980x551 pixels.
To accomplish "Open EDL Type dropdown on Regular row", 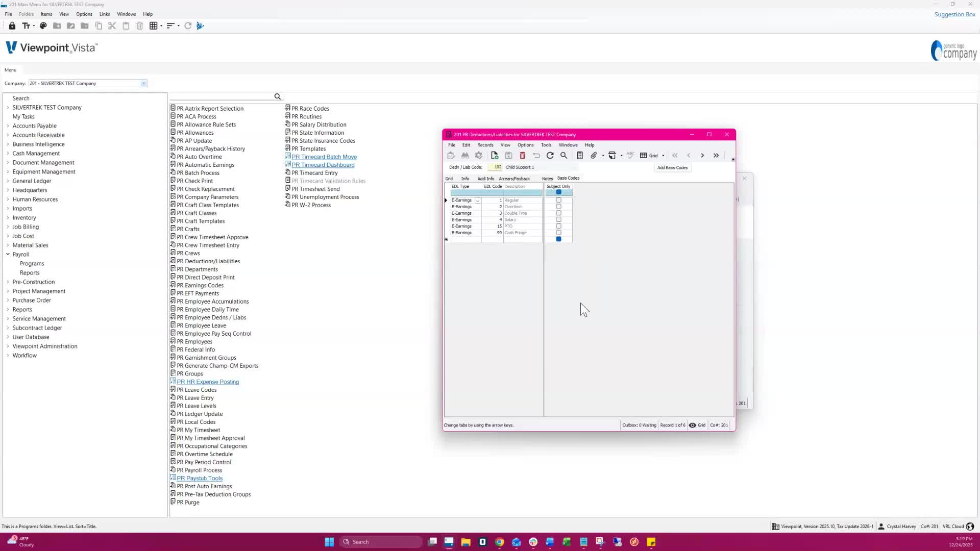I will pos(478,201).
